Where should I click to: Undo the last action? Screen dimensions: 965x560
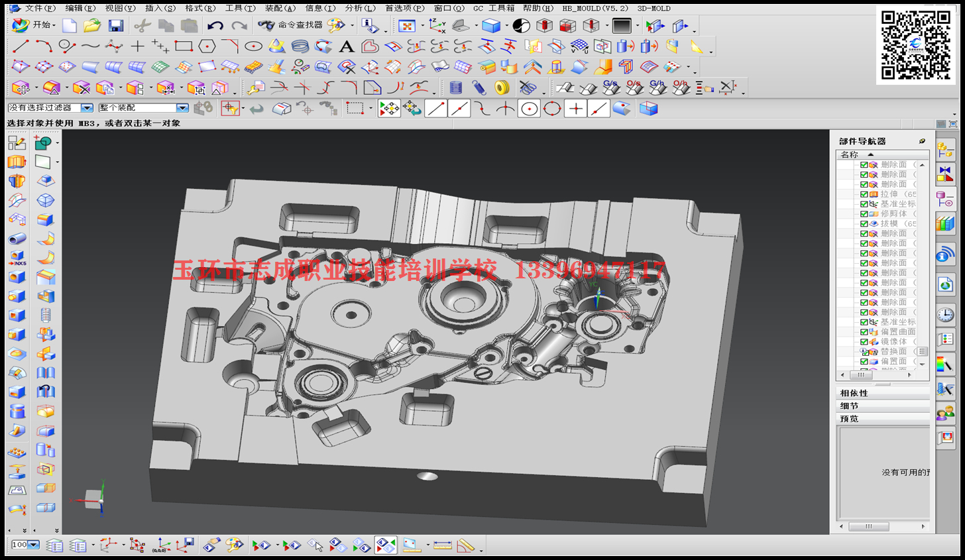click(215, 25)
